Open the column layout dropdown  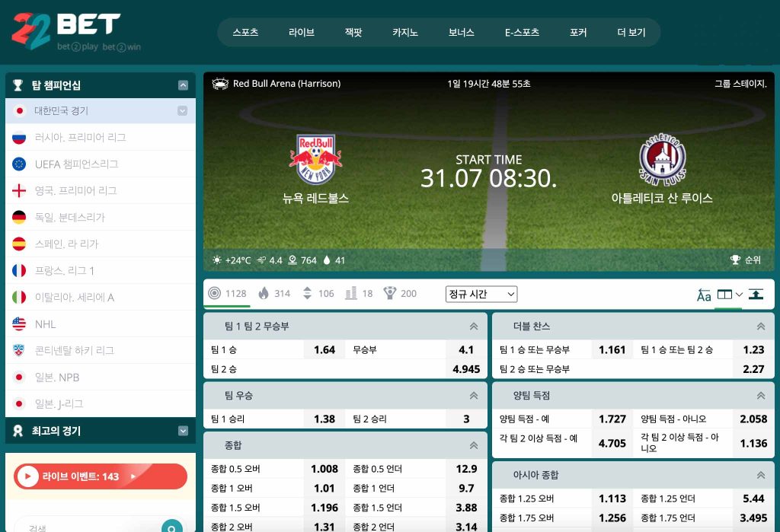pyautogui.click(x=730, y=295)
